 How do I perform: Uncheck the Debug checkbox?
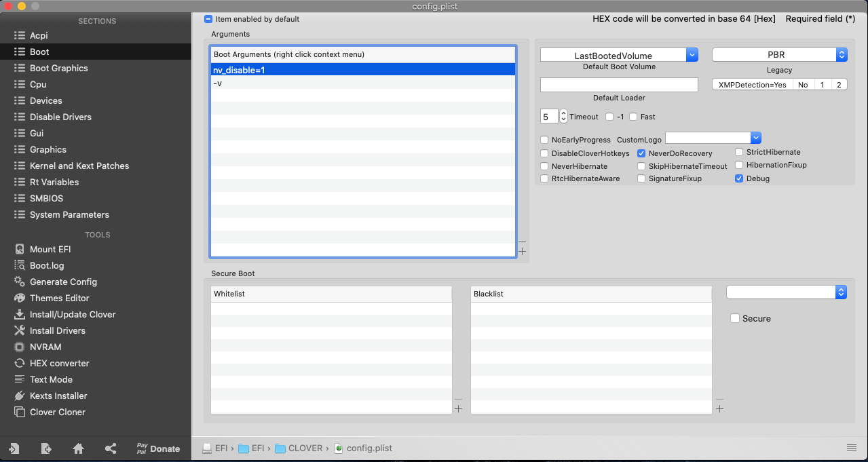click(739, 179)
